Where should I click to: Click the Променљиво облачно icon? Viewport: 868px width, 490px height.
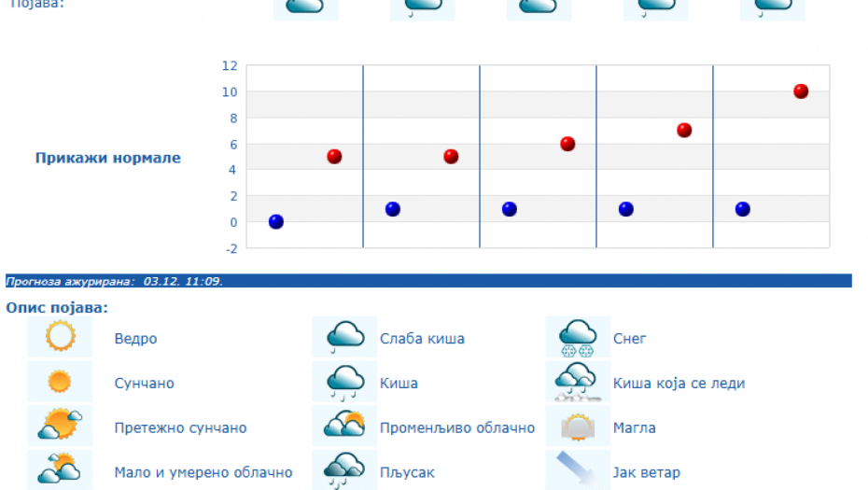pos(344,426)
